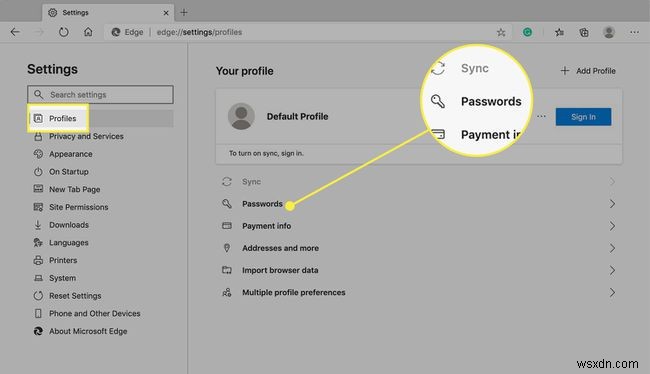Image resolution: width=650 pixels, height=374 pixels.
Task: Open Appearance settings
Action: [70, 154]
